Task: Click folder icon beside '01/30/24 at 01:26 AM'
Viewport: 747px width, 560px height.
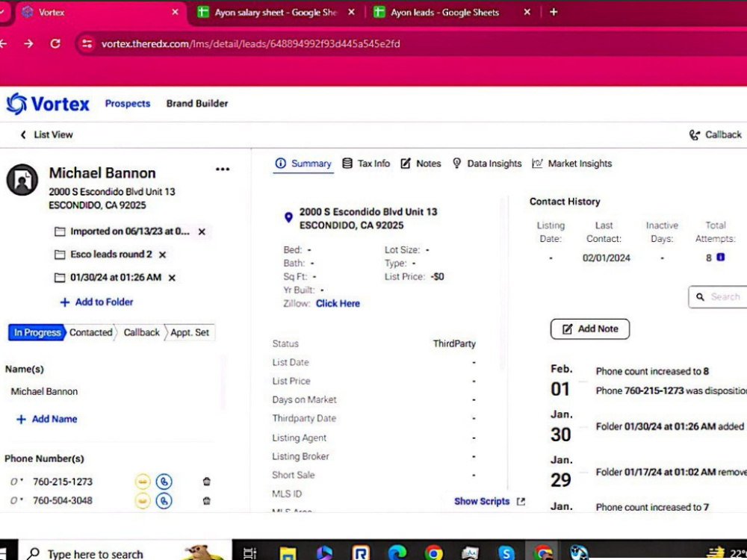Action: point(60,278)
